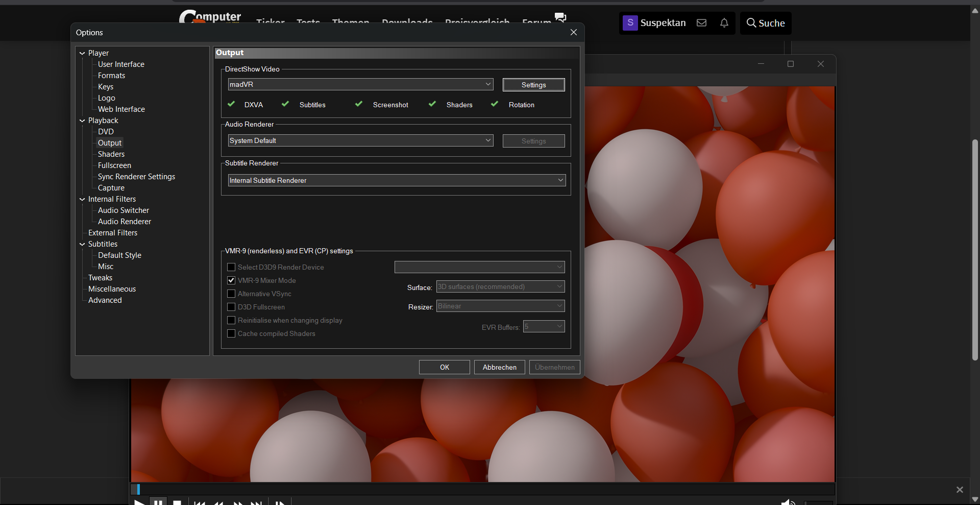Pause playback in the media player

[158, 502]
